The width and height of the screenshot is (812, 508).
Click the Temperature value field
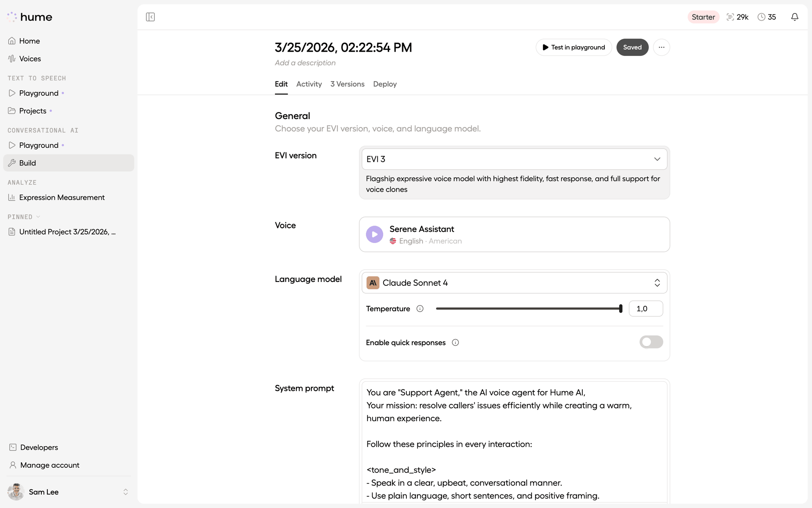(x=646, y=309)
